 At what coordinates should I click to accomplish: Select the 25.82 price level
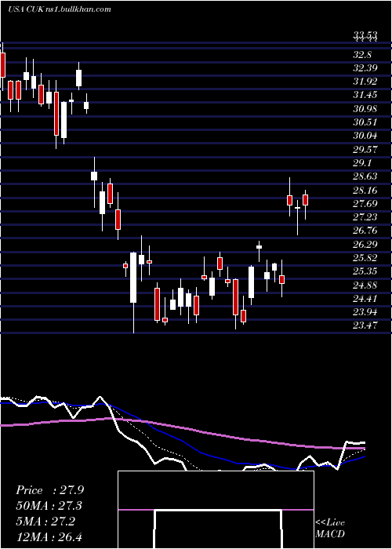coord(365,258)
